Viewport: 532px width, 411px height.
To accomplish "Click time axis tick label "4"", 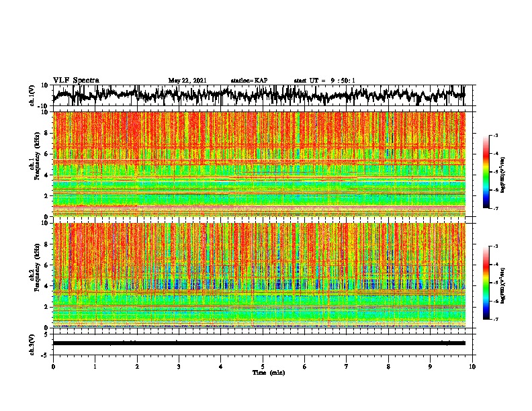I will click(x=221, y=367).
